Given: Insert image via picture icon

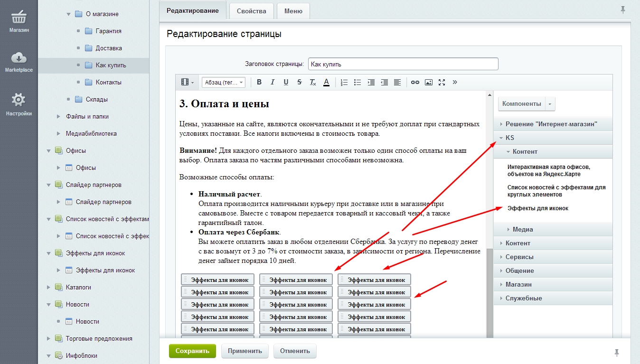Looking at the screenshot, I should [428, 82].
